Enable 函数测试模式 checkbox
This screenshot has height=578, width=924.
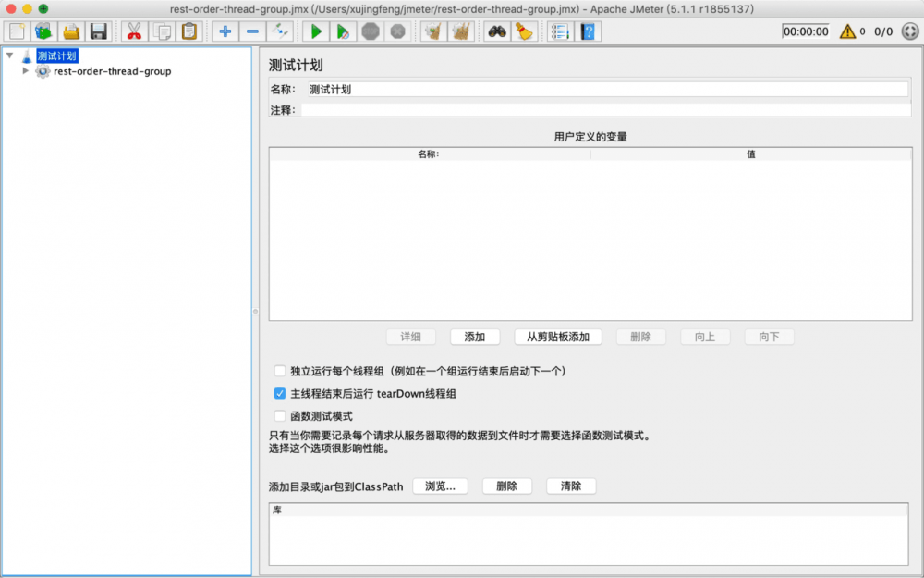(x=280, y=414)
